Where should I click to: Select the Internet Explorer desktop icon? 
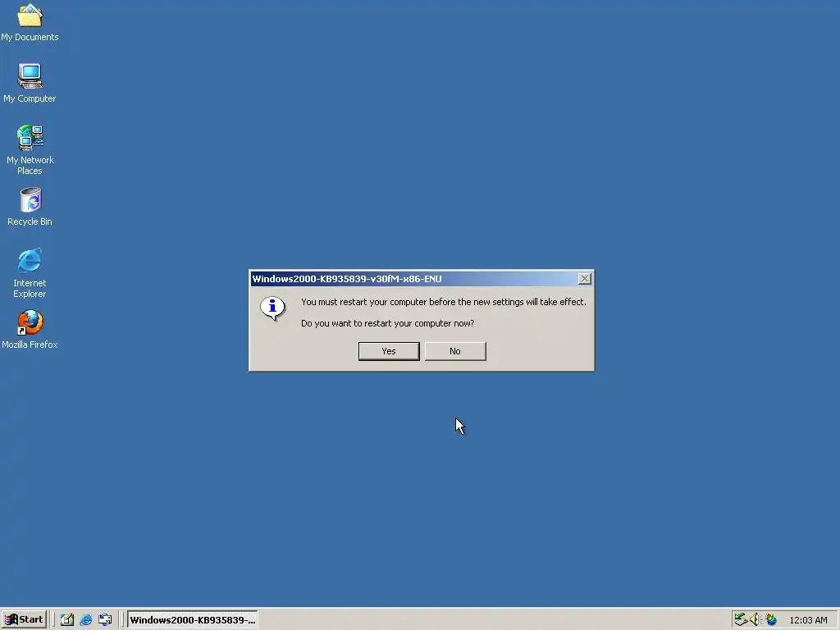(30, 273)
